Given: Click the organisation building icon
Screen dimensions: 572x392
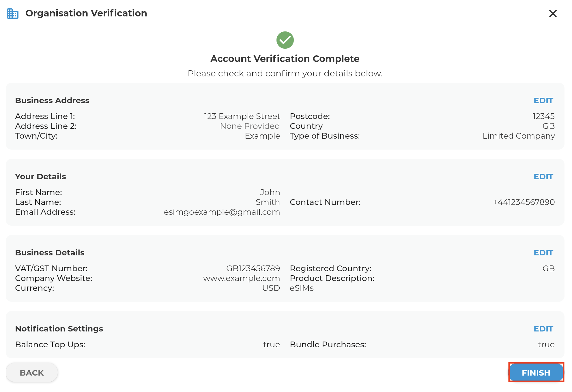Looking at the screenshot, I should point(13,14).
